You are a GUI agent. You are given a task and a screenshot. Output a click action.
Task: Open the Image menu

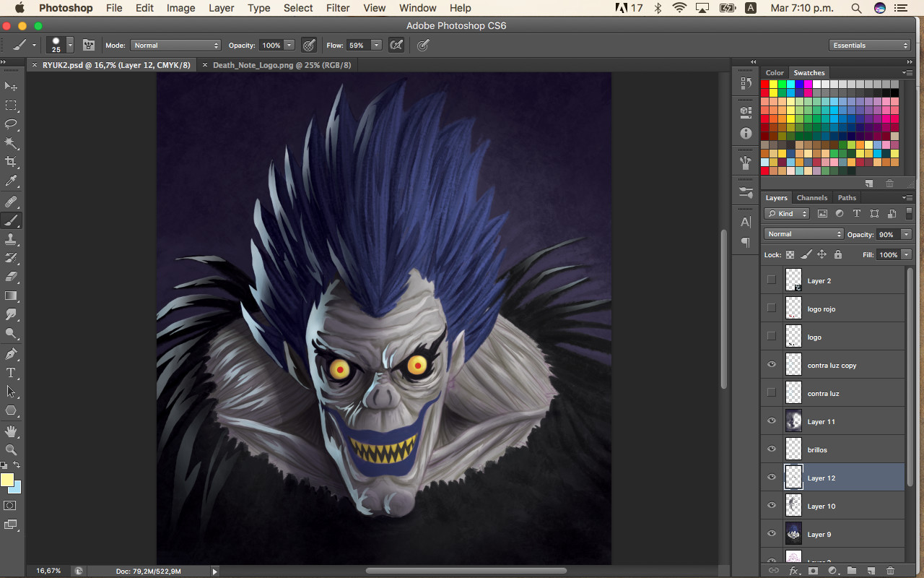click(180, 8)
